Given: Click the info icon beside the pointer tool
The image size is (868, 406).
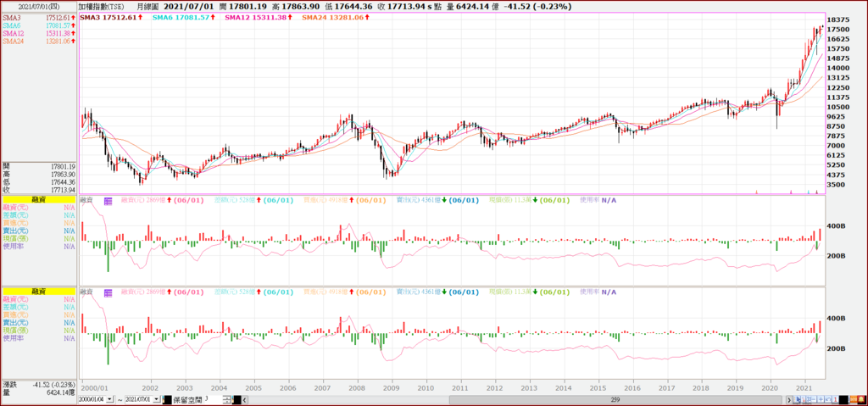Looking at the screenshot, I should point(804,399).
